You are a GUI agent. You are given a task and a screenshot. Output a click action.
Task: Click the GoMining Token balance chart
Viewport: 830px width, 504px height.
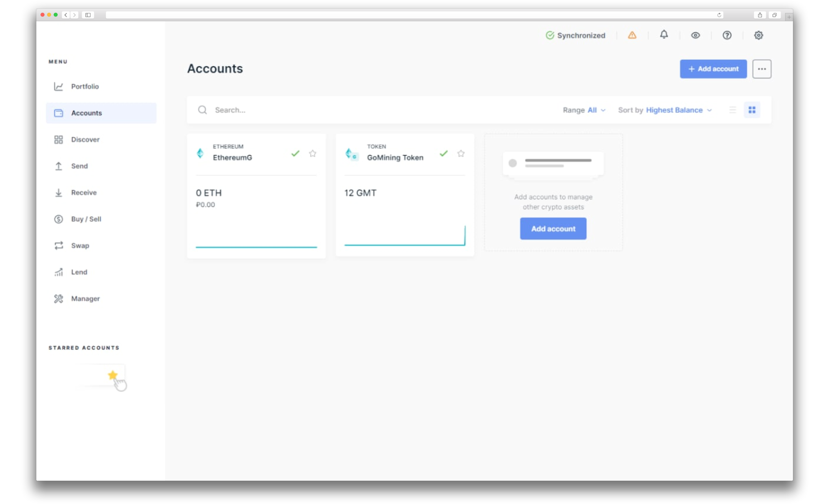pyautogui.click(x=405, y=236)
